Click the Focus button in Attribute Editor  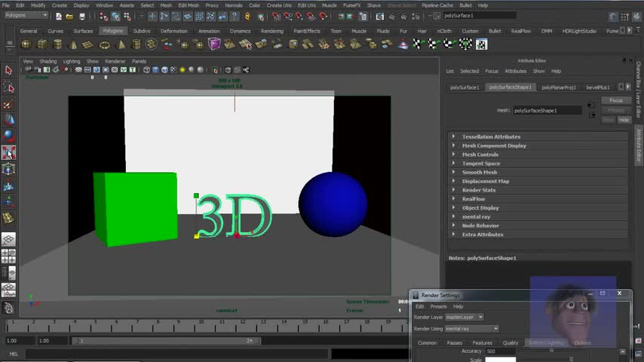(x=615, y=100)
